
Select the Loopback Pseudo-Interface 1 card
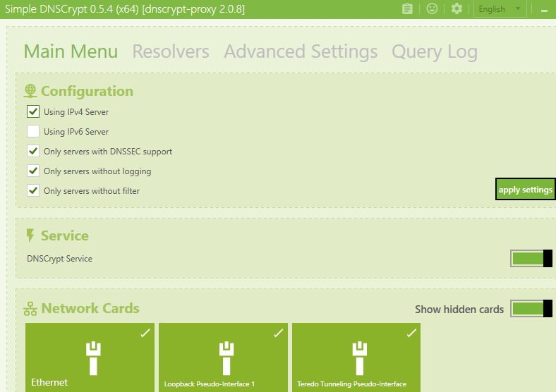pyautogui.click(x=223, y=357)
